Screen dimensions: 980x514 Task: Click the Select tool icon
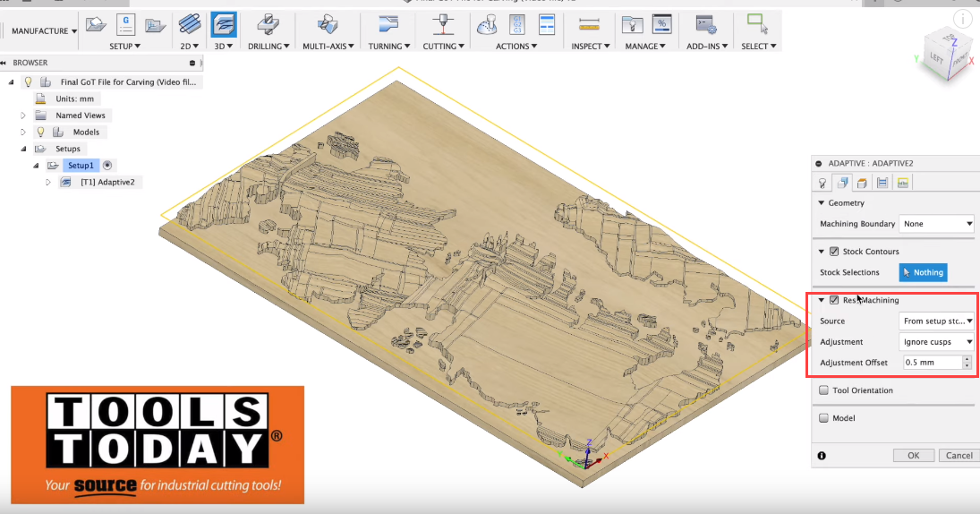point(757,25)
